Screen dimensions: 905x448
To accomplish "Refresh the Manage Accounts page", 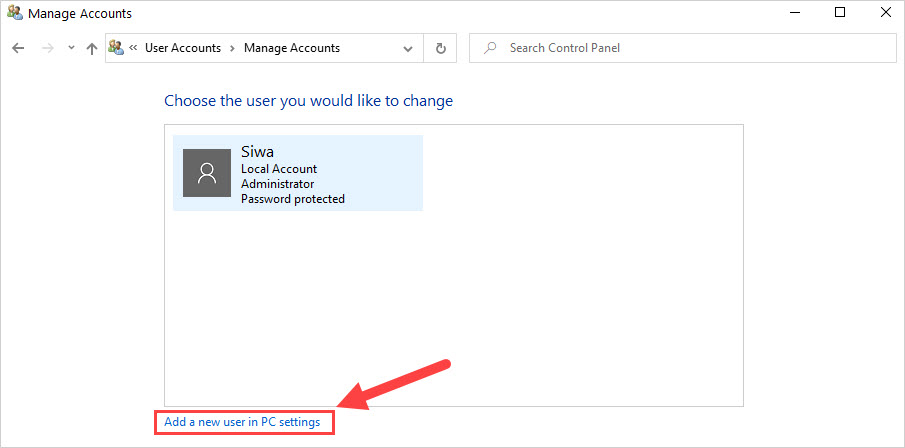I will 441,48.
